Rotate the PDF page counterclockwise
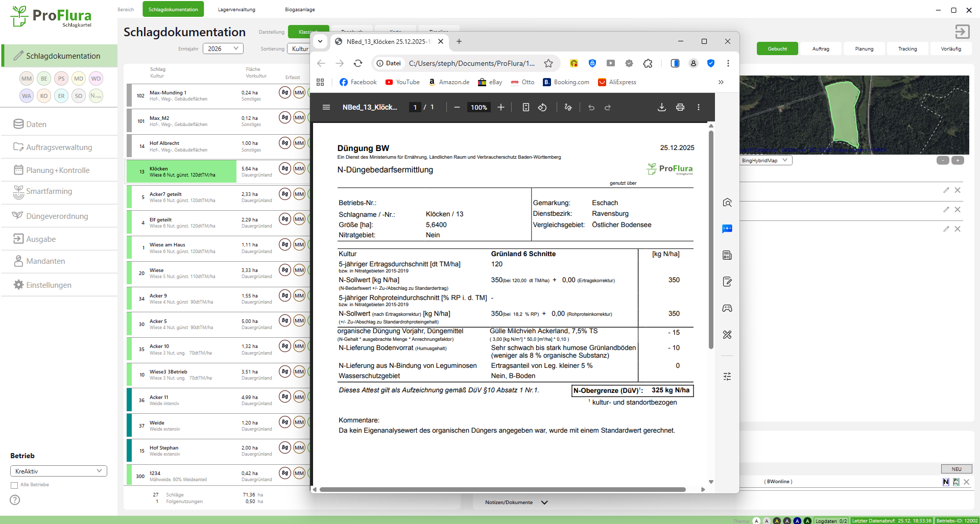The width and height of the screenshot is (980, 524). click(542, 107)
